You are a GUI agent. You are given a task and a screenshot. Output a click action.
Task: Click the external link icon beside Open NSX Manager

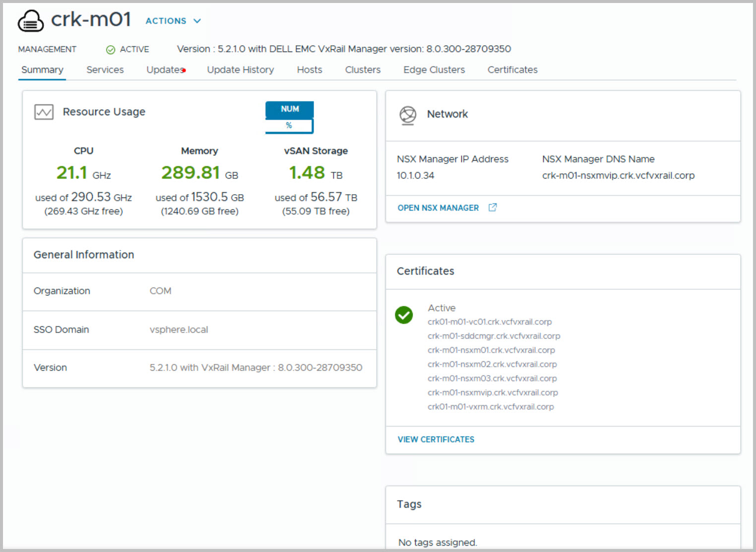click(492, 207)
